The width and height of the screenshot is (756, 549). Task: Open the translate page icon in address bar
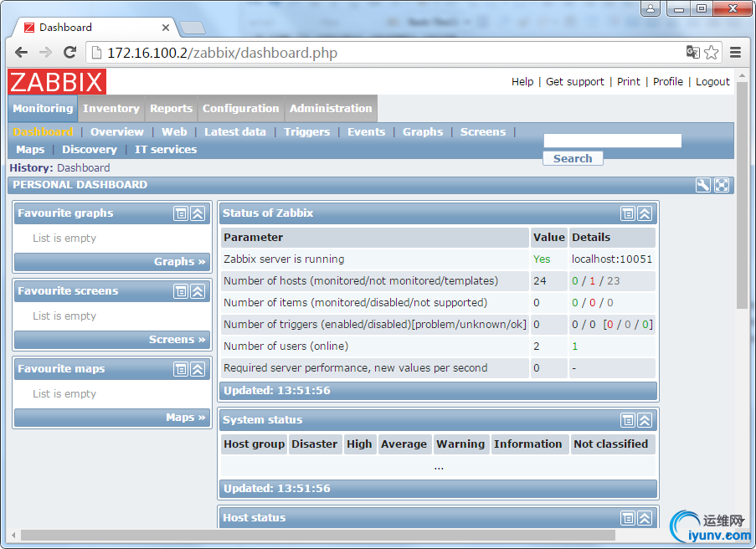[x=693, y=52]
